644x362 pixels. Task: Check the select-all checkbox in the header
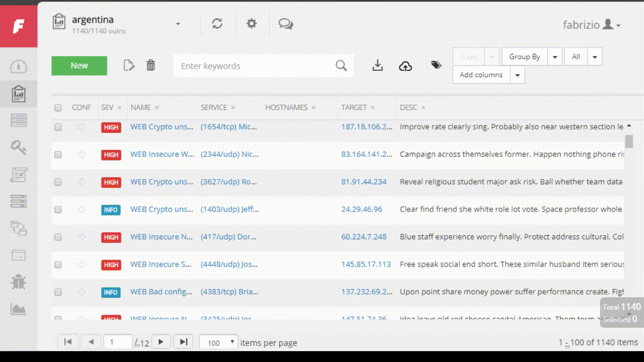tap(57, 107)
